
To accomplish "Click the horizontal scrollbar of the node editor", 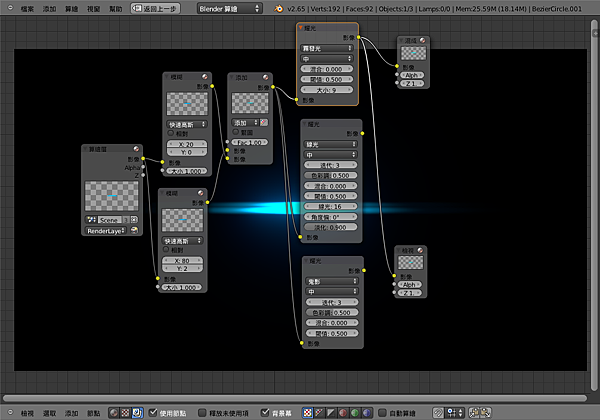I will 295,398.
